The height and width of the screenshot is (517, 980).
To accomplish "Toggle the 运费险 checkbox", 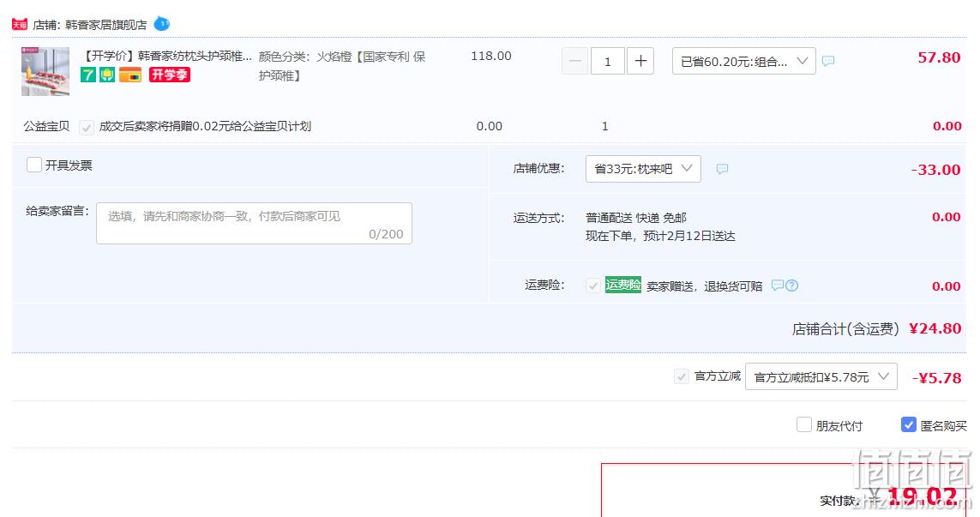I will click(593, 286).
